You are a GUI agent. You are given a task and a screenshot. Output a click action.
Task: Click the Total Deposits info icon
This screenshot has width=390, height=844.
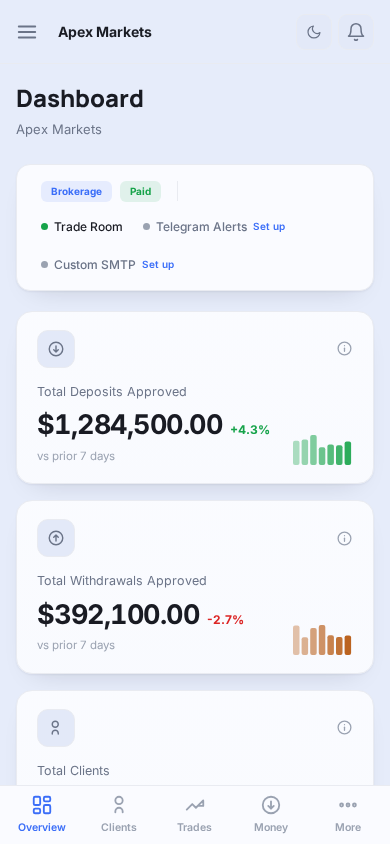(344, 349)
